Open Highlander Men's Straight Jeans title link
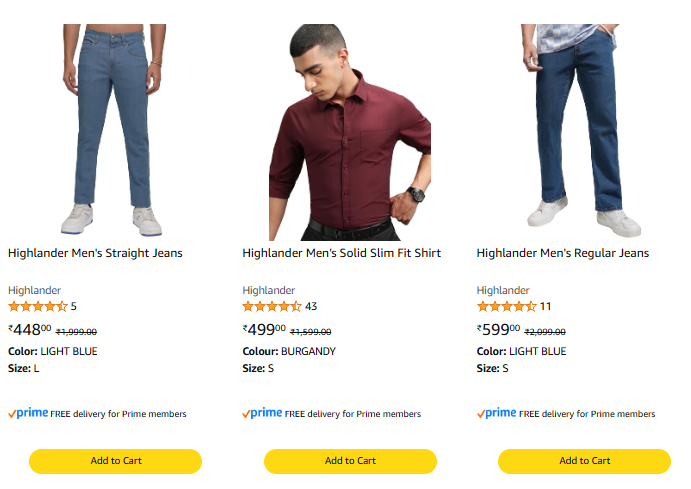The image size is (691, 489). click(x=95, y=253)
